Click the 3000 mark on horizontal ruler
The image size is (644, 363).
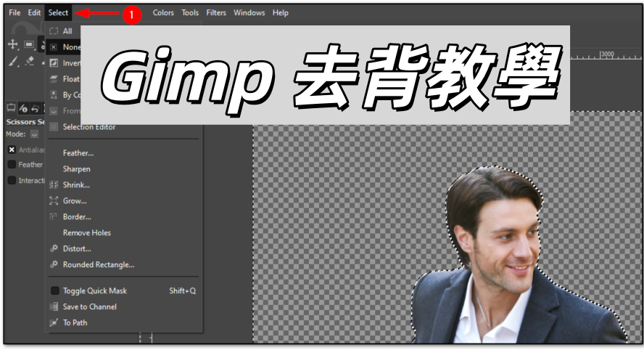(608, 54)
